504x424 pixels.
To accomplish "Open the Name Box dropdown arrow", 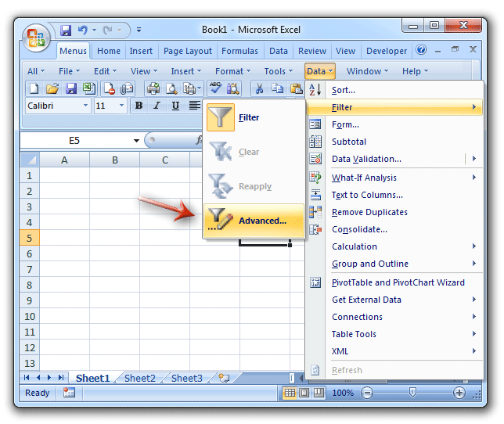I will point(136,140).
